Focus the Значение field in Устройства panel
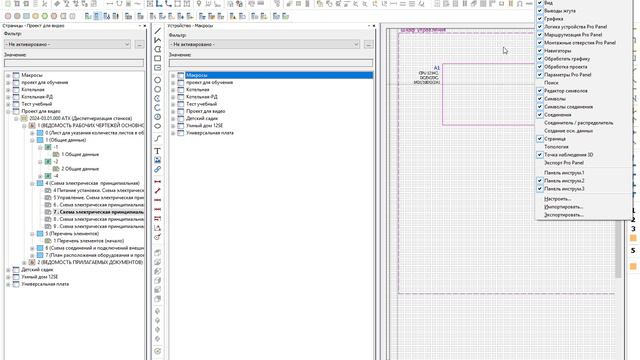 (x=271, y=63)
